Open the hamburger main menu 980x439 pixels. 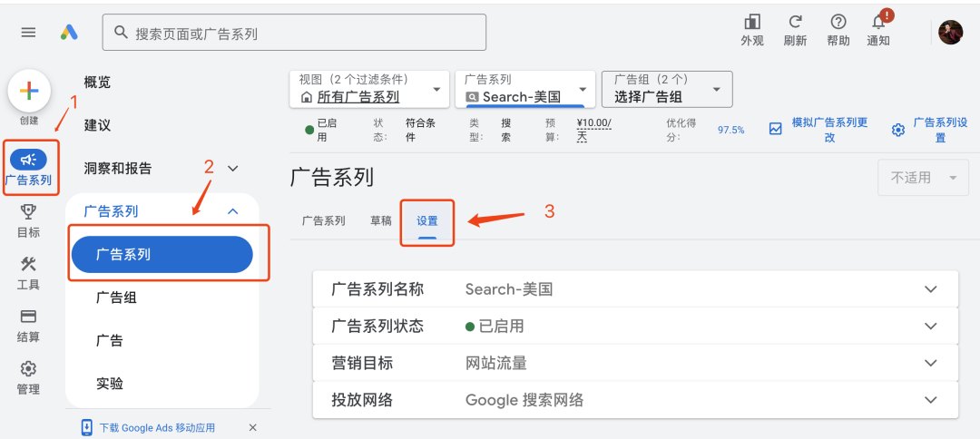click(x=28, y=33)
